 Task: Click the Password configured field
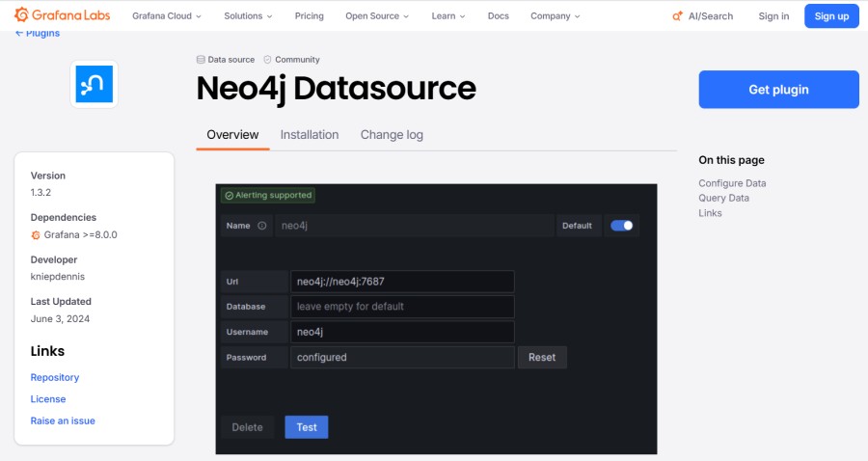tap(402, 358)
